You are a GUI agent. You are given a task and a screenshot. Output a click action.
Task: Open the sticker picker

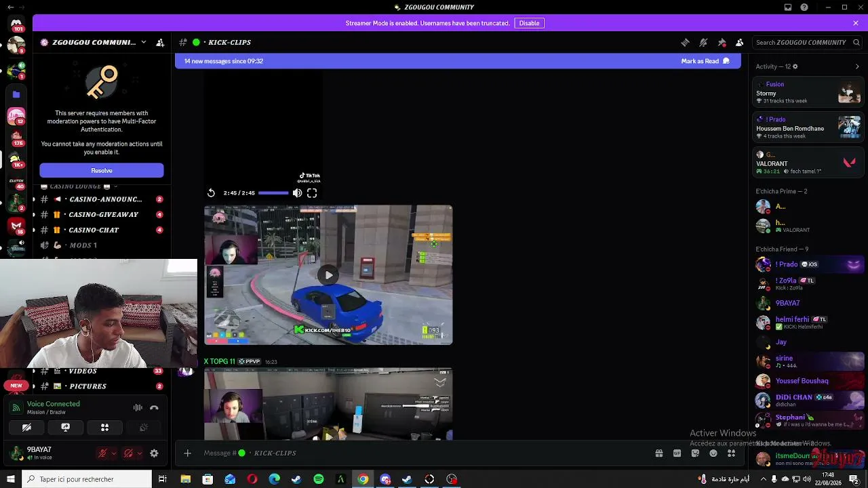pos(695,453)
